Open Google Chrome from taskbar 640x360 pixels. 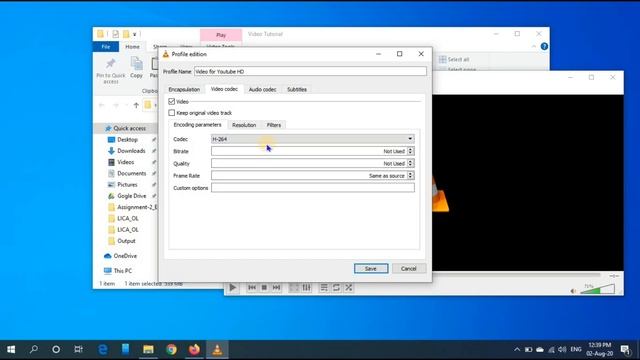[x=171, y=350]
